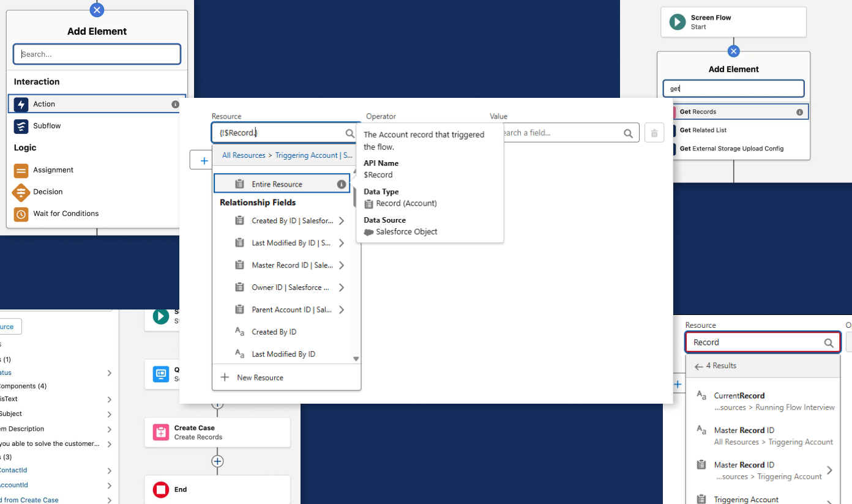
Task: Select the Wait for Conditions clock icon
Action: 21,214
